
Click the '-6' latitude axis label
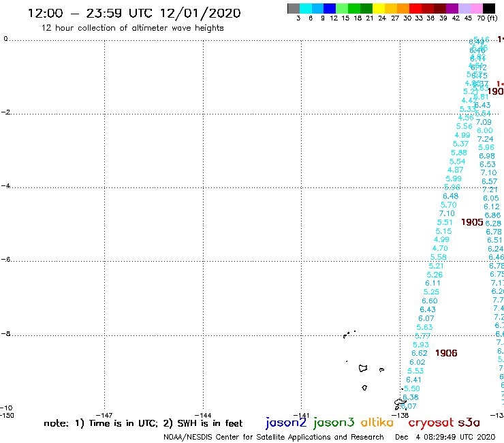pos(5,259)
